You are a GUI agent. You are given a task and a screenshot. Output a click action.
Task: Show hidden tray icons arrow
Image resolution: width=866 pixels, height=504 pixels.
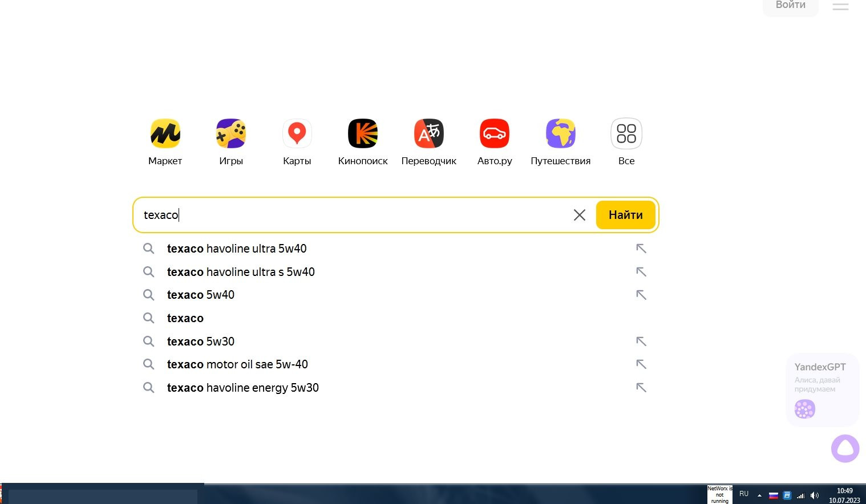pyautogui.click(x=759, y=495)
